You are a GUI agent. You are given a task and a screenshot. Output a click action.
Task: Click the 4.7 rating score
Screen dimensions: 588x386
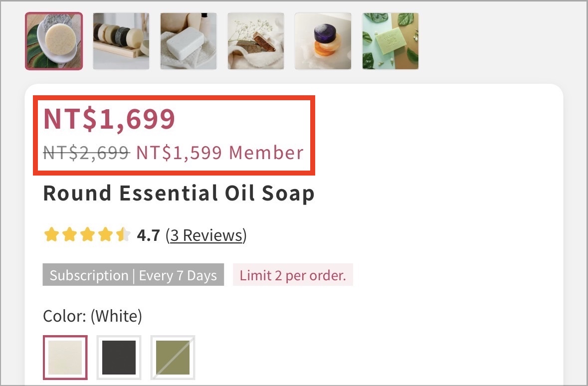point(149,235)
